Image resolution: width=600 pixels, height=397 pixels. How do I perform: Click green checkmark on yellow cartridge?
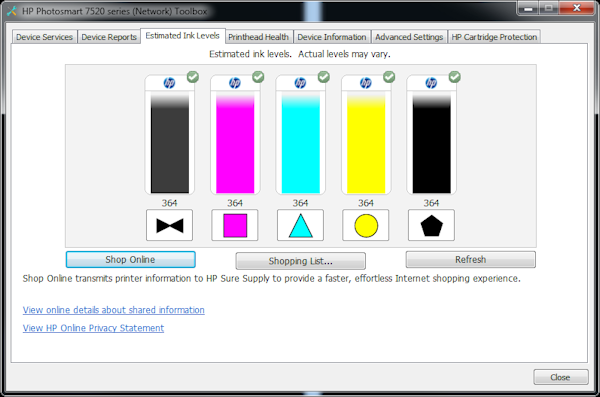389,77
